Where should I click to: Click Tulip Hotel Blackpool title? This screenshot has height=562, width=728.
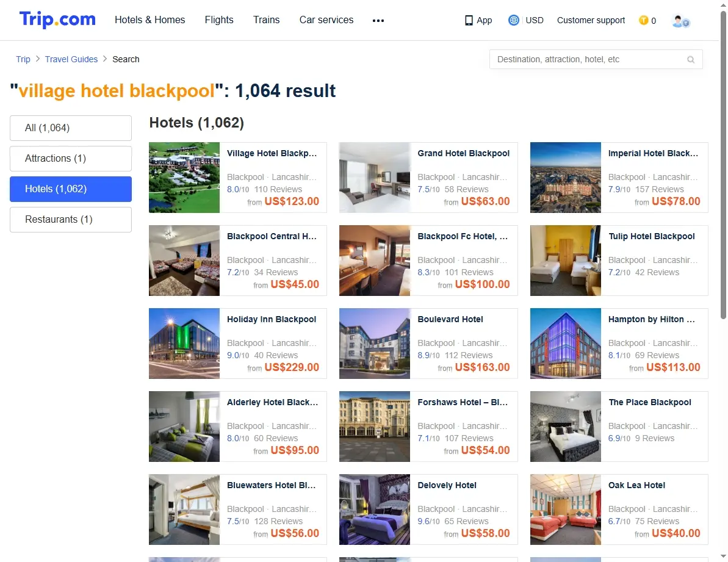(x=652, y=237)
